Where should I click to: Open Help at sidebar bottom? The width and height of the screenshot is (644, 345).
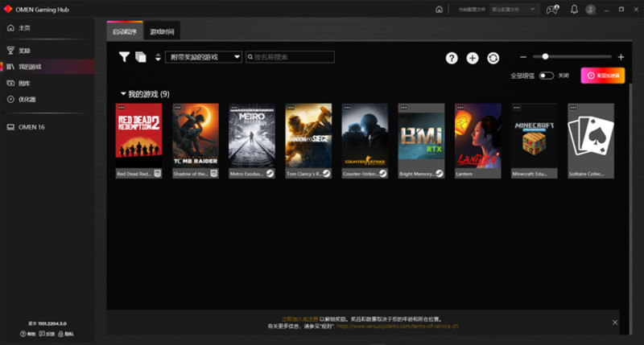28,334
